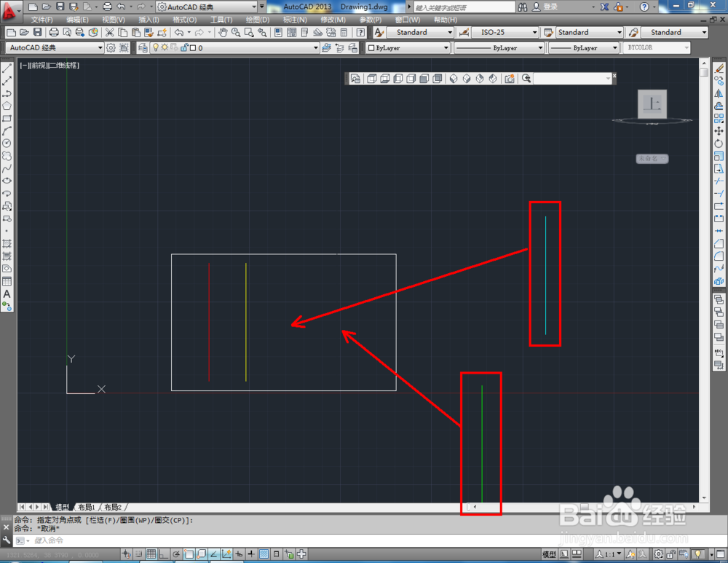Click the Undo arrow in Standard toolbar

click(x=179, y=32)
